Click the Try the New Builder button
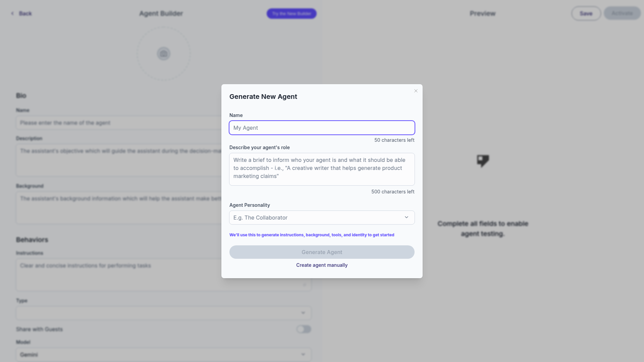This screenshot has width=644, height=362. point(291,14)
